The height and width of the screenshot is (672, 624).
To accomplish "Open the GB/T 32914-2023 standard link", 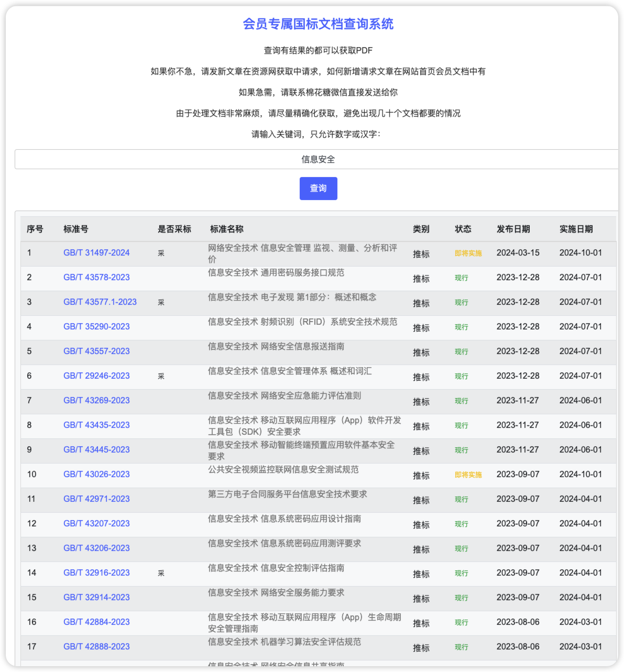I will [96, 597].
